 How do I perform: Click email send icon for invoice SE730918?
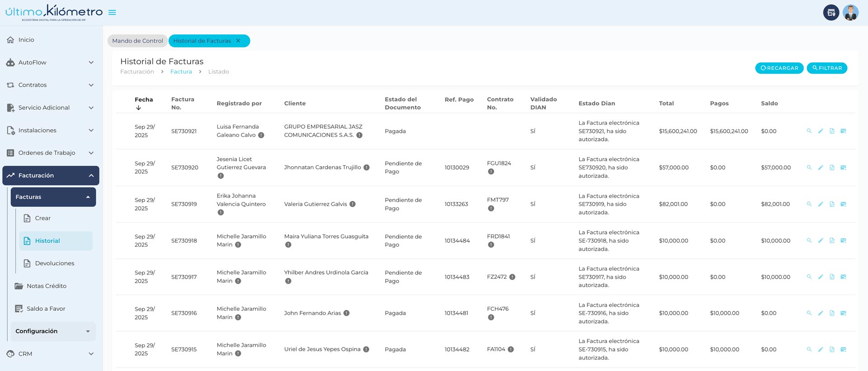[x=843, y=241]
